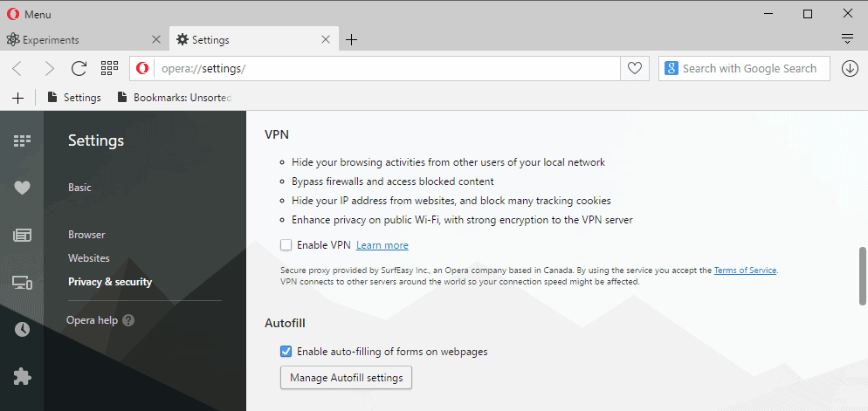
Task: Uncheck Enable auto-filling of forms on webpages
Action: (286, 352)
